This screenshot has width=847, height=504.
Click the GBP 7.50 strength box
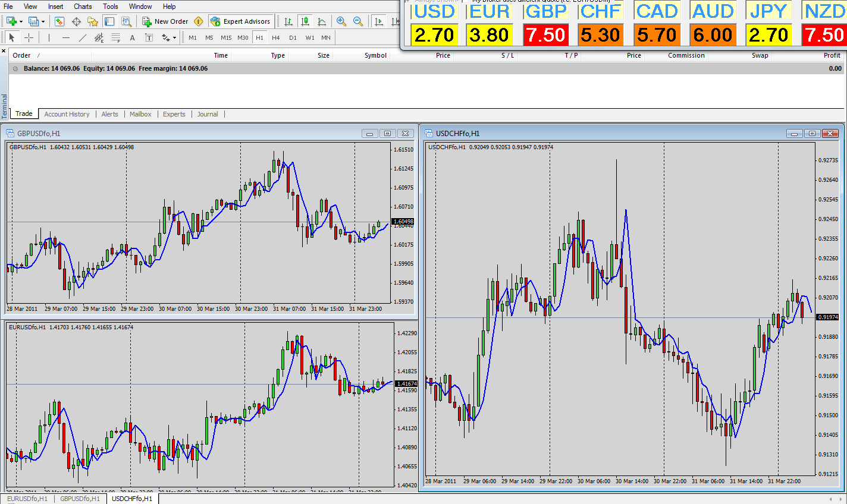546,35
